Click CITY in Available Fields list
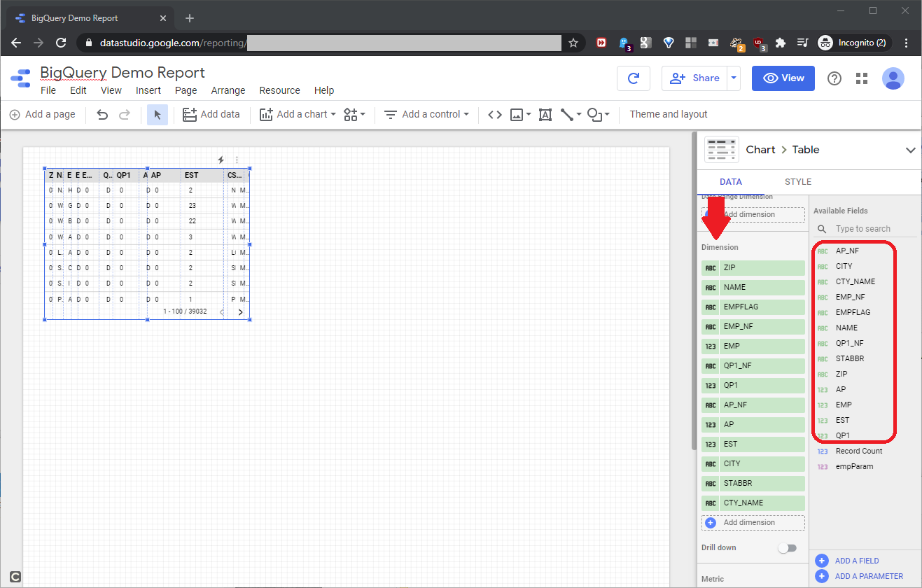Image resolution: width=922 pixels, height=588 pixels. [844, 266]
